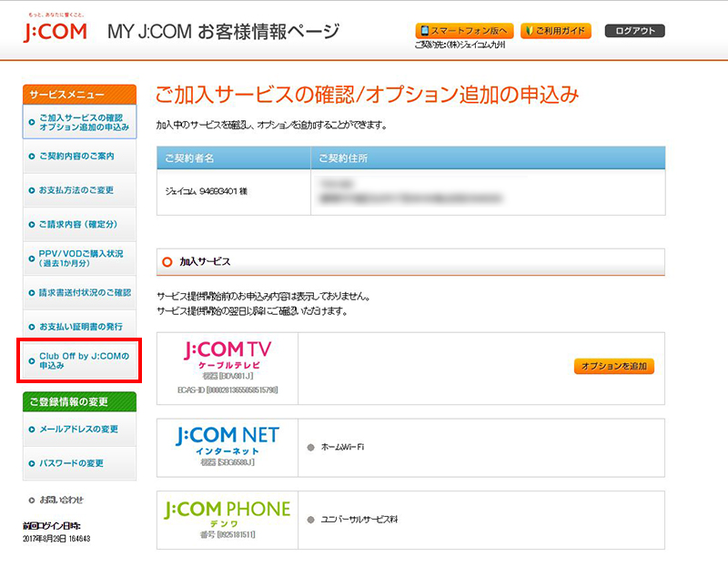The width and height of the screenshot is (728, 567).
Task: Open ご請求内容(確定分) menu item
Action: 79,224
